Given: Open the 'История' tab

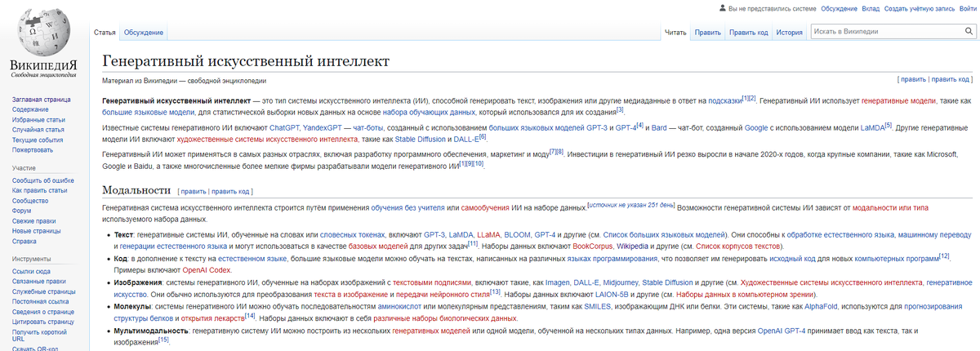Looking at the screenshot, I should pyautogui.click(x=789, y=33).
